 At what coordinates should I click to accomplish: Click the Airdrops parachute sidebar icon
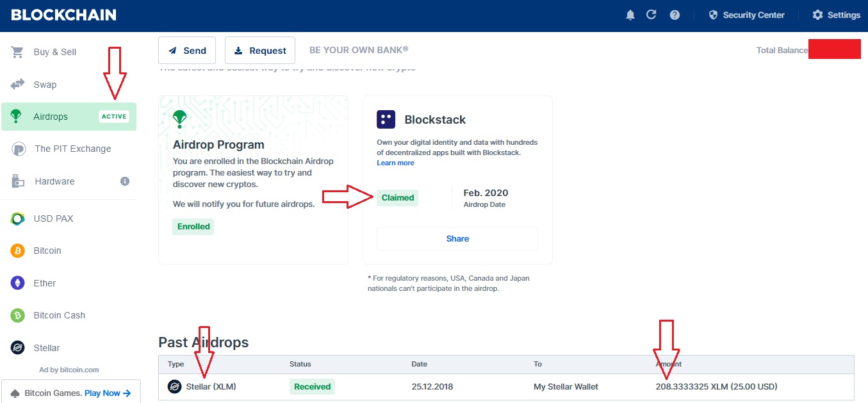pyautogui.click(x=17, y=117)
